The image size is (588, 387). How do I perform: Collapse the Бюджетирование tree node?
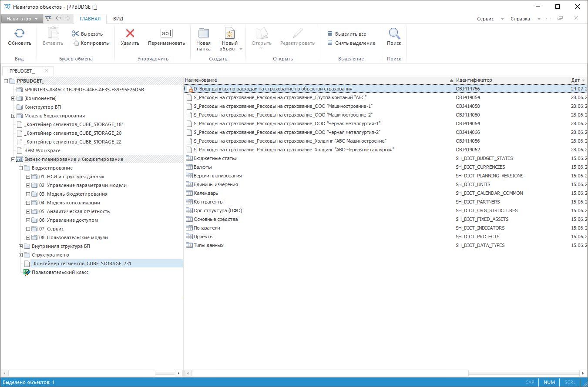coord(20,168)
